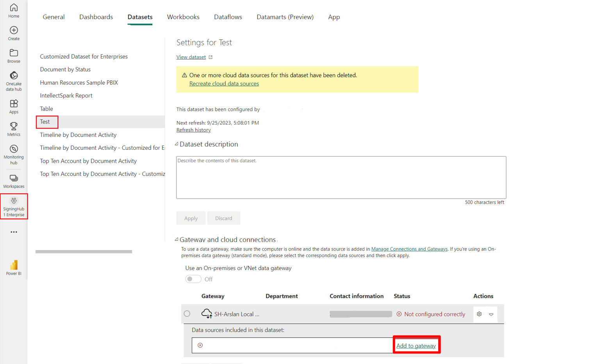Select Customized Dataset for Enterprises
This screenshot has height=364, width=616.
point(84,57)
